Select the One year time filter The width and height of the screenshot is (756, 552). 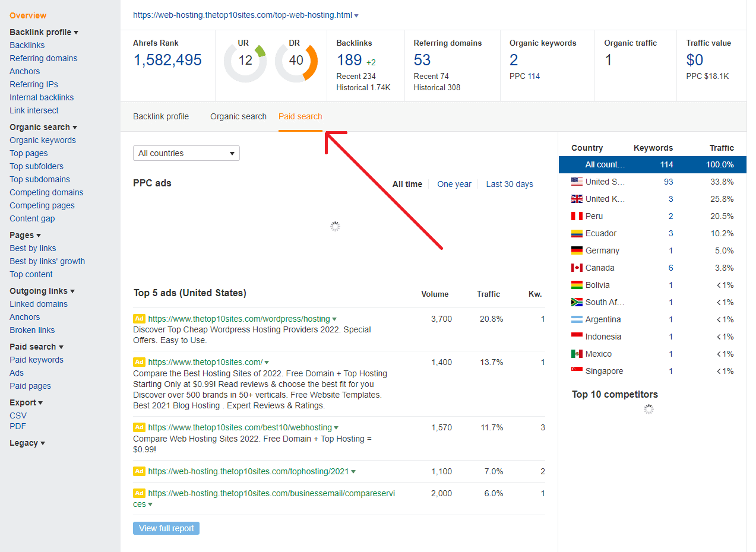pyautogui.click(x=454, y=184)
